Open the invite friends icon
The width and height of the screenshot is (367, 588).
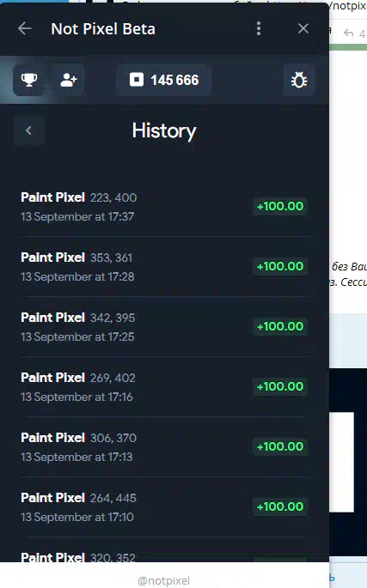[x=69, y=80]
